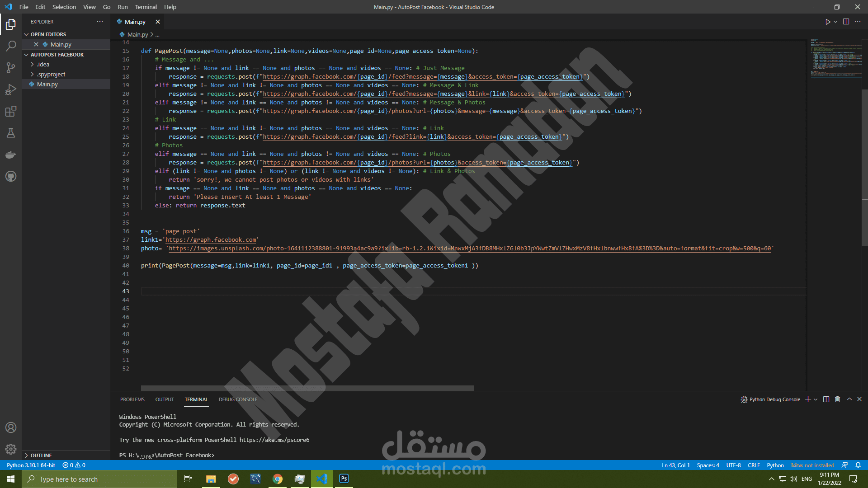868x488 pixels.
Task: Open the GitHub view in activity bar
Action: click(x=11, y=176)
